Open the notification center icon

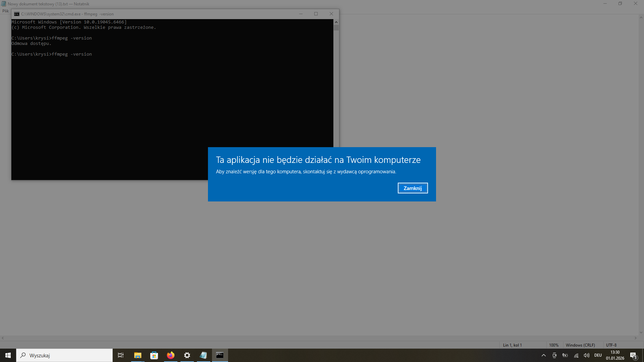point(633,356)
